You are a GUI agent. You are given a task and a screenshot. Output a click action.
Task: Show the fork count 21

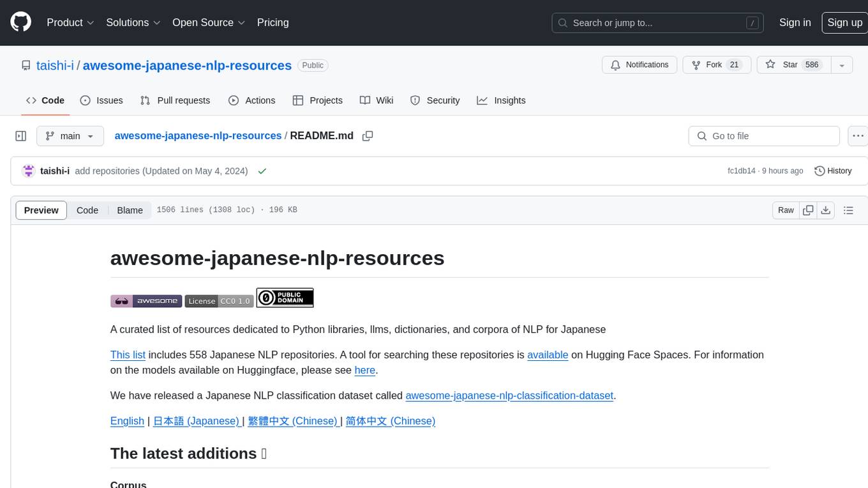(734, 65)
